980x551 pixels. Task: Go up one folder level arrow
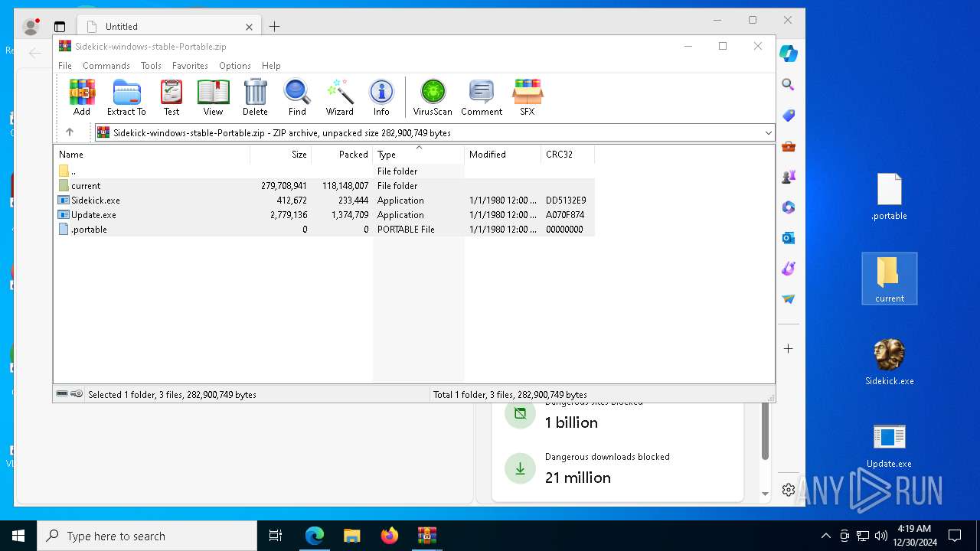click(70, 132)
